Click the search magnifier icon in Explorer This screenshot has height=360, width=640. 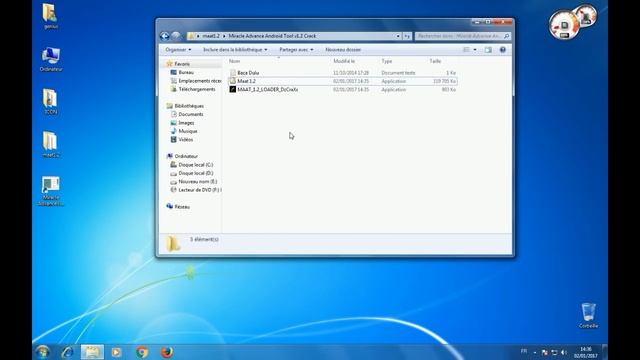pos(507,36)
